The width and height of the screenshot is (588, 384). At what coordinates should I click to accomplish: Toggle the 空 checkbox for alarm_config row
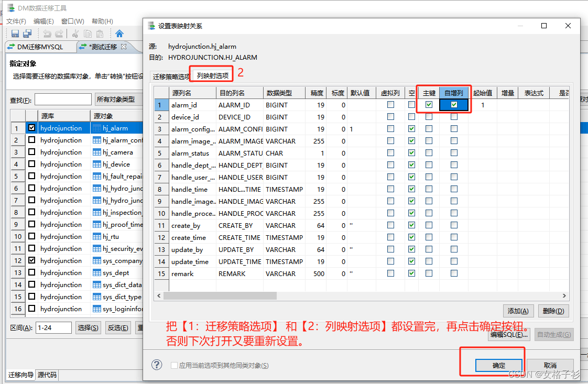(412, 129)
